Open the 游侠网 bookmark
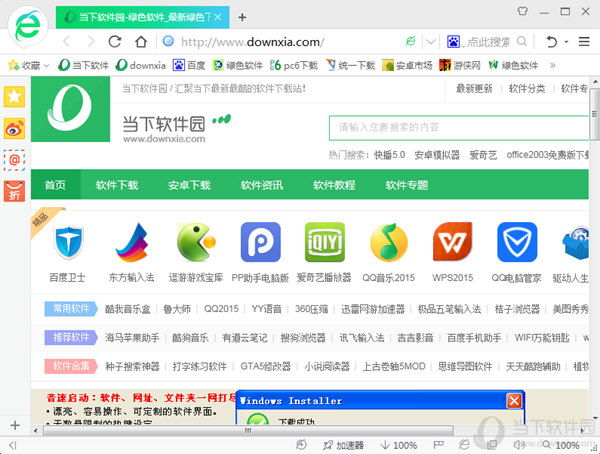600x454 pixels. click(x=460, y=65)
